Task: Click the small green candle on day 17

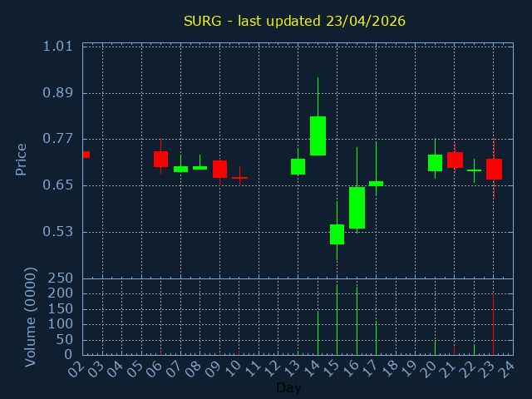Action: pos(376,183)
